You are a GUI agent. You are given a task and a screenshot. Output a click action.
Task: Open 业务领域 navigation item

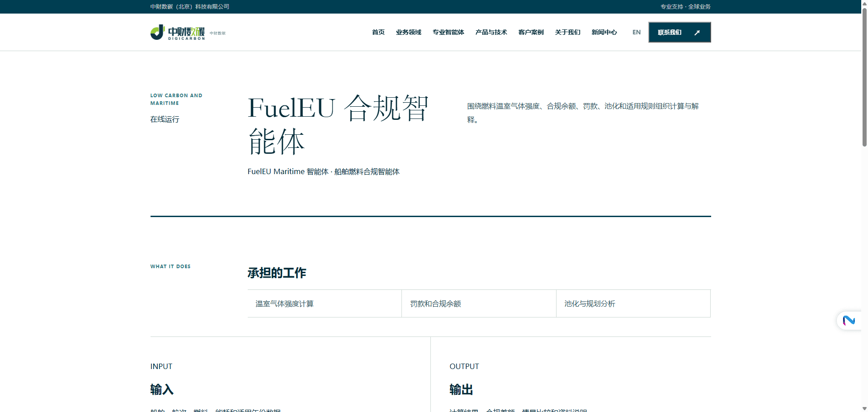pyautogui.click(x=408, y=32)
